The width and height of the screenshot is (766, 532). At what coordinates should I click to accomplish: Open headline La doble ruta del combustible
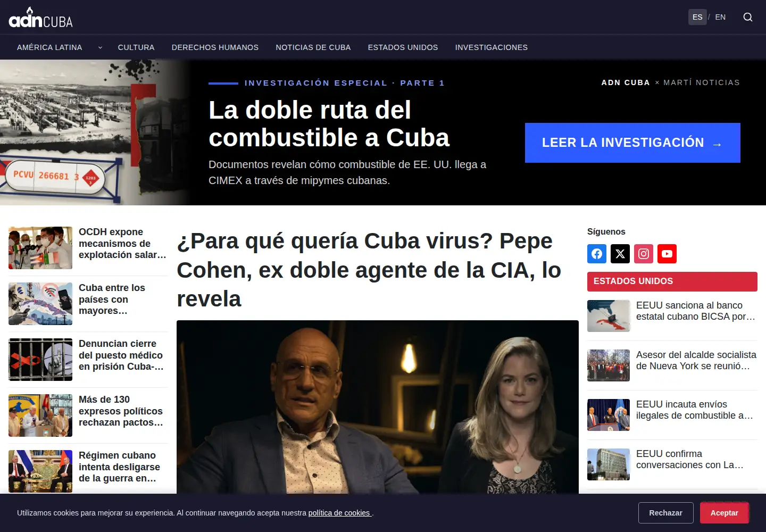(329, 124)
